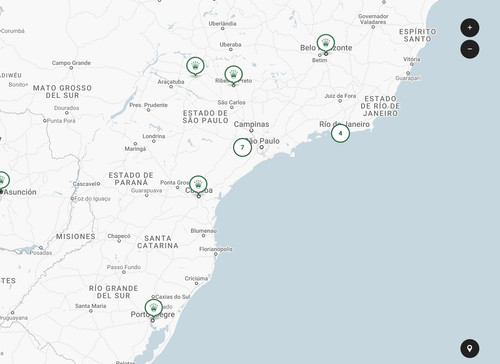The image size is (500, 364).
Task: Click the MISIONES region label
Action: [76, 236]
